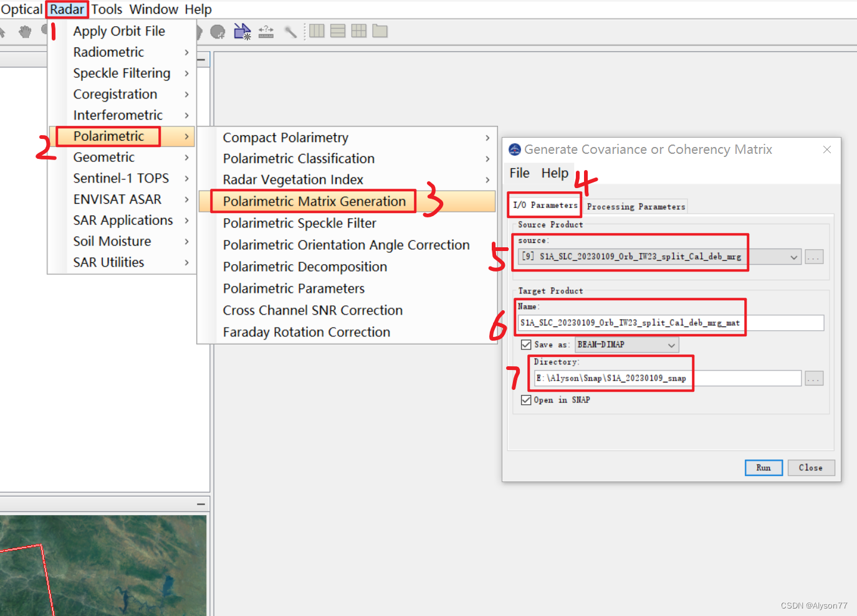857x616 pixels.
Task: Choose Cross Channel SNR Correction
Action: pos(347,310)
